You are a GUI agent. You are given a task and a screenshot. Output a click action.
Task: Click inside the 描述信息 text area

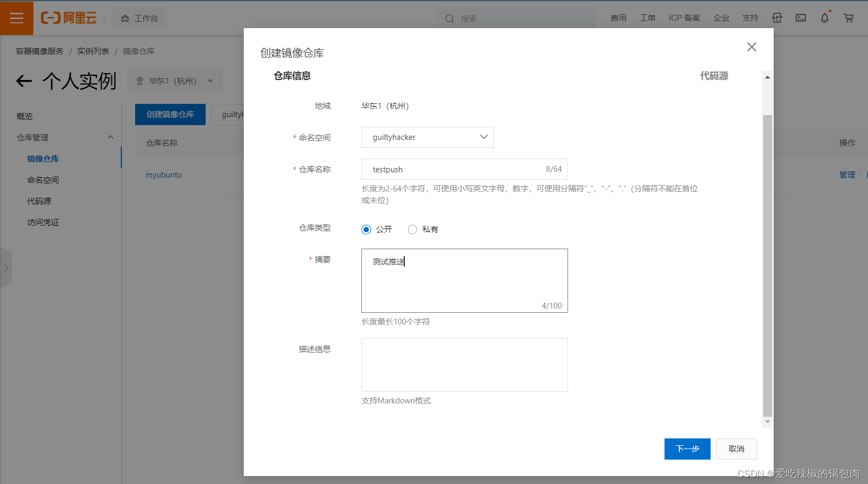pos(464,365)
